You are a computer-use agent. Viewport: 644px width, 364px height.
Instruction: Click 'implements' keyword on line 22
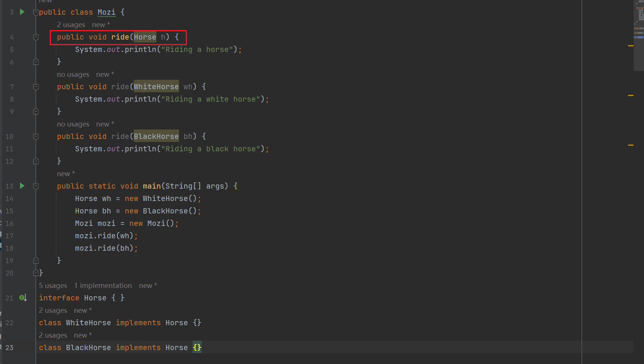point(138,323)
